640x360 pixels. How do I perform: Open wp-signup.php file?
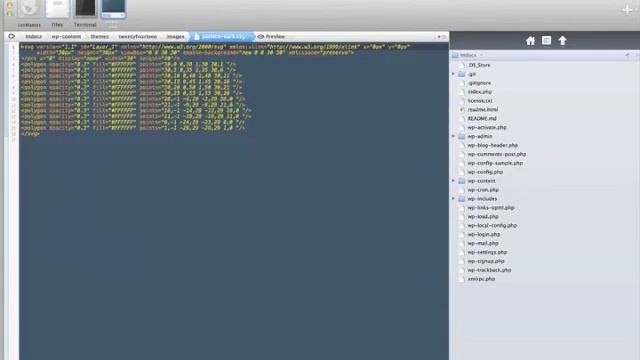point(486,261)
